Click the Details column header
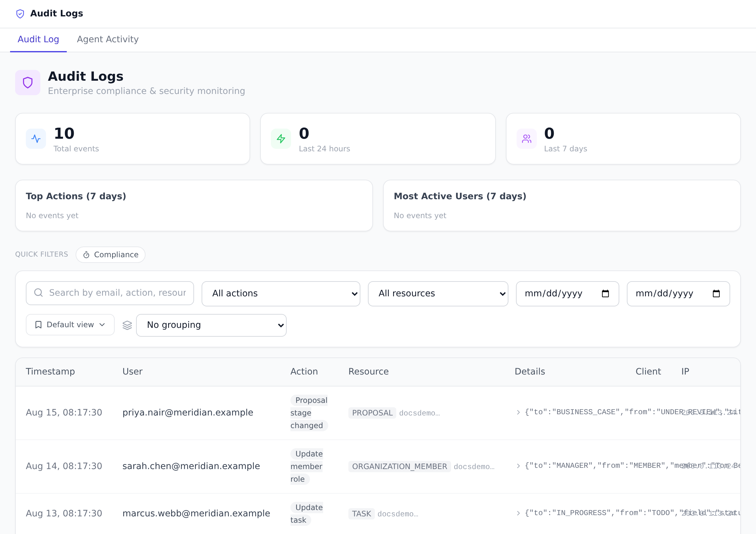The width and height of the screenshot is (756, 534). click(x=530, y=372)
